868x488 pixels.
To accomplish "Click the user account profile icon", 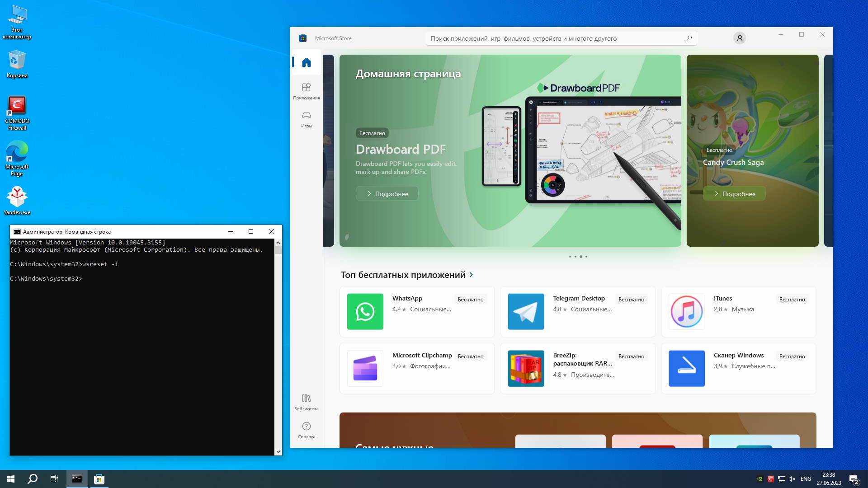I will (x=740, y=38).
